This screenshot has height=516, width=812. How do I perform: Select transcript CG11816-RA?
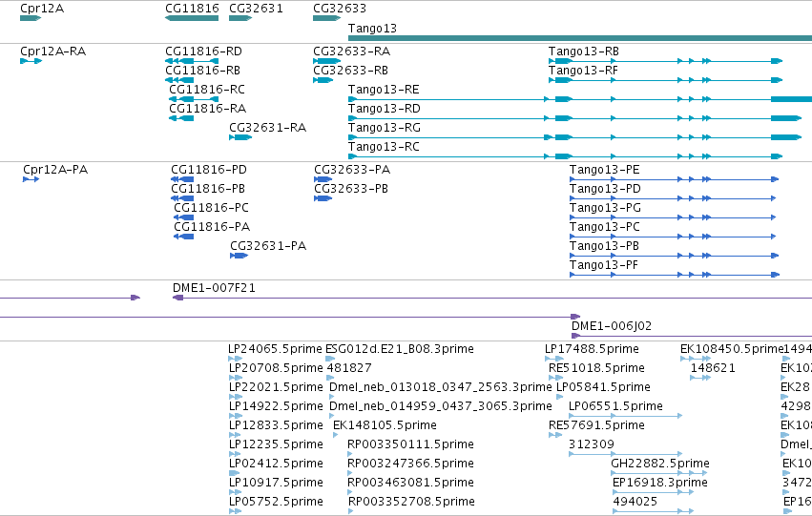207,109
